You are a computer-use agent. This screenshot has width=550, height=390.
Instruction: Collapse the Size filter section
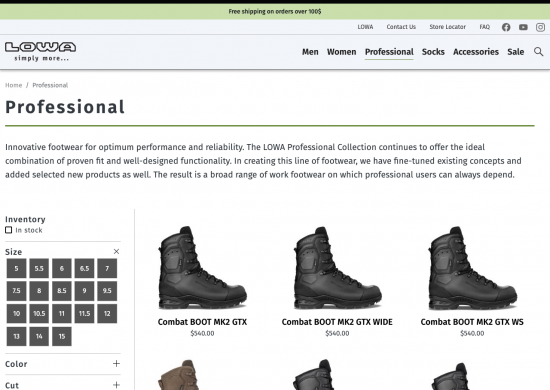click(x=116, y=251)
